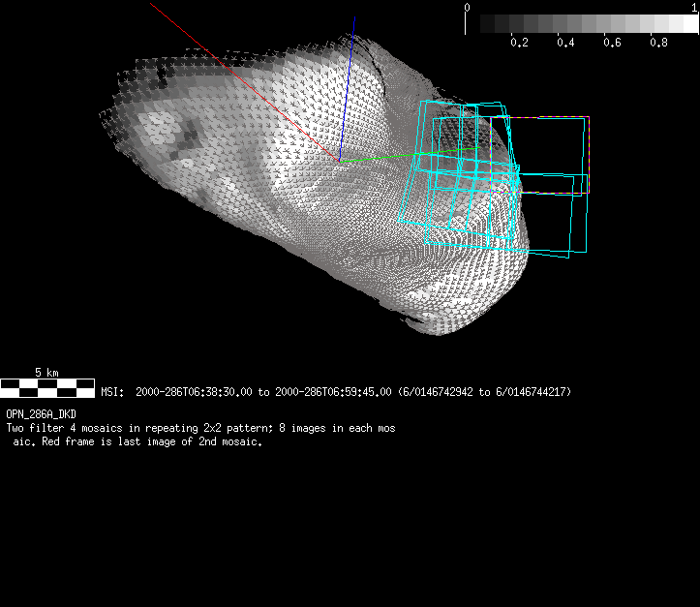Screen dimensions: 700x607
Task: Click the mosaic description text line
Action: (x=199, y=428)
